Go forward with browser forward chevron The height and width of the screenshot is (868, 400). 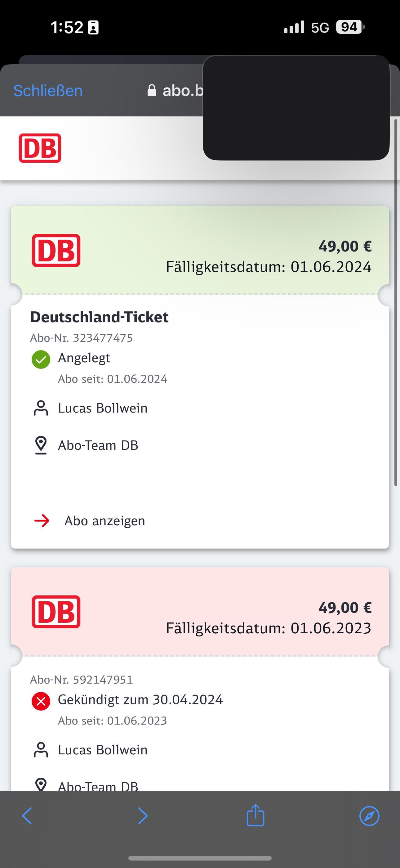click(x=143, y=816)
